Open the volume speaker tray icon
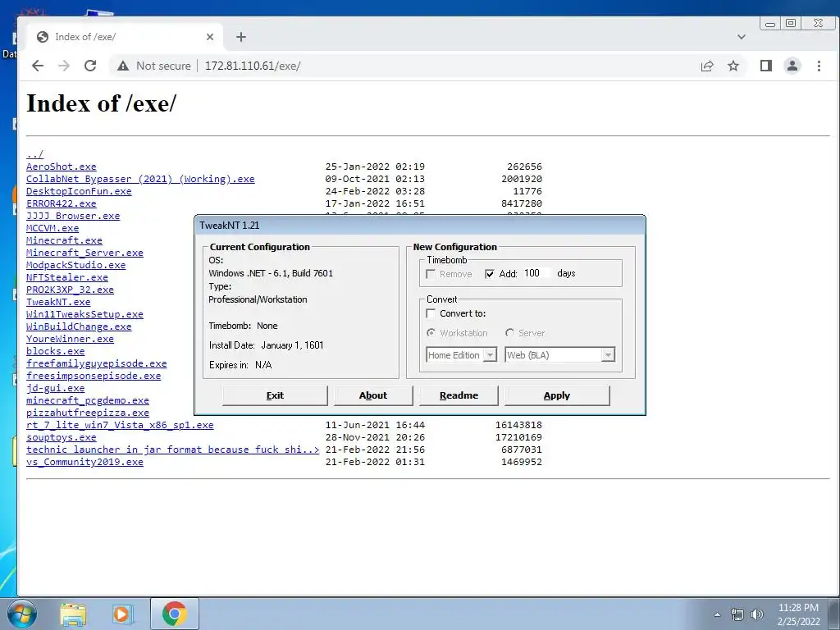 point(756,614)
